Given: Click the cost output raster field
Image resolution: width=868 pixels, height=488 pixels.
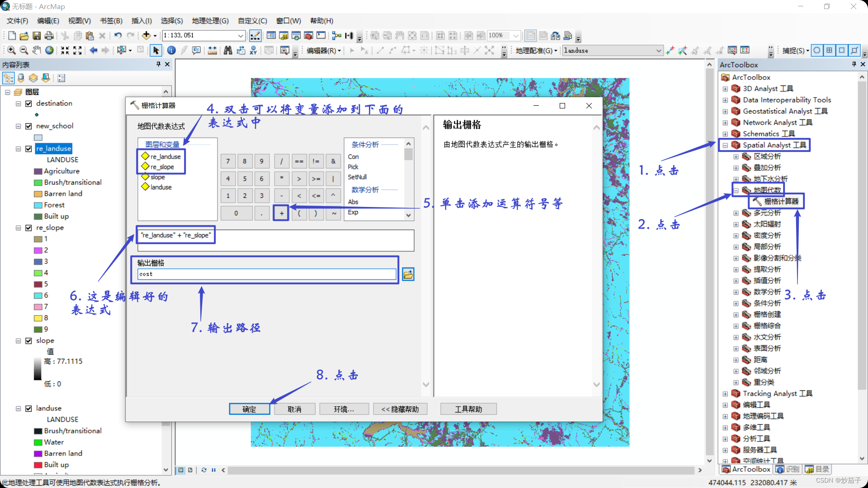Looking at the screenshot, I should pyautogui.click(x=267, y=274).
